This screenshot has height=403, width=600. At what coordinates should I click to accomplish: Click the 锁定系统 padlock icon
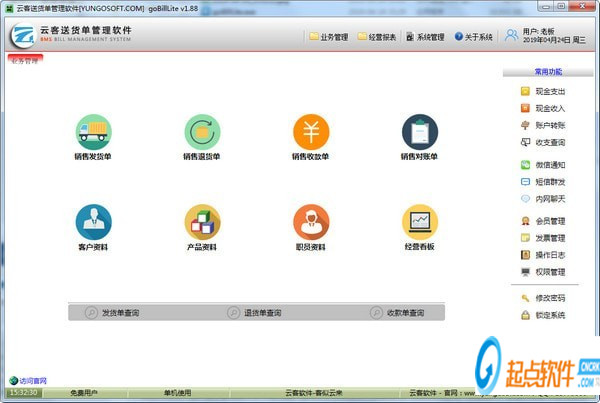click(525, 315)
